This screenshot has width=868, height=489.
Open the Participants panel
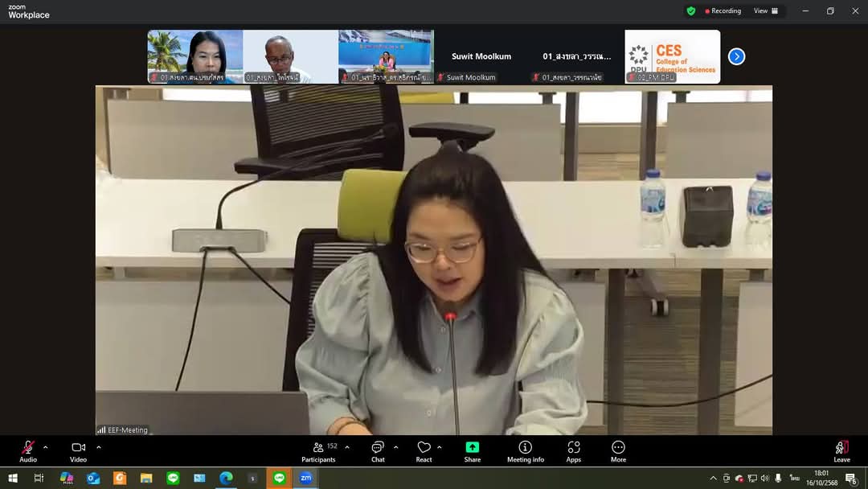pos(318,451)
